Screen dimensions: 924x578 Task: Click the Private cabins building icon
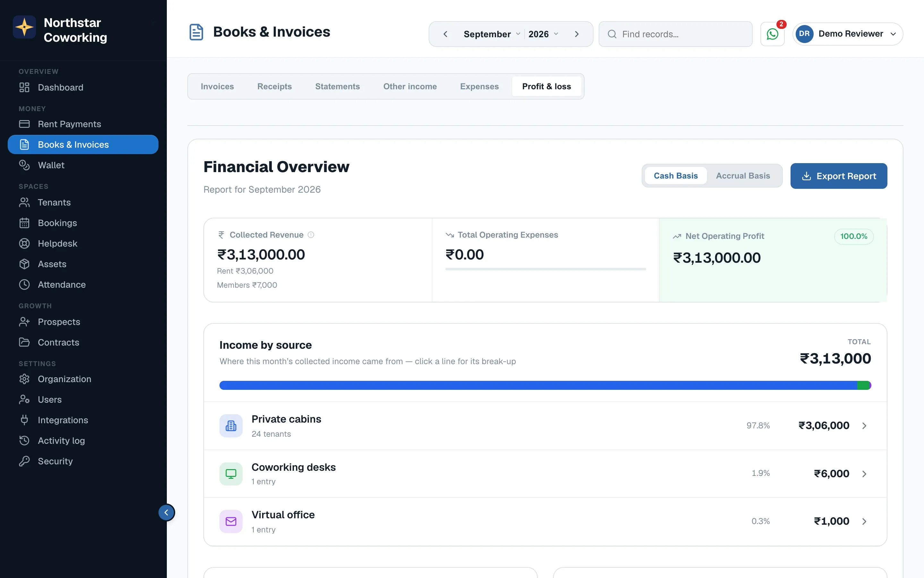[x=231, y=425]
